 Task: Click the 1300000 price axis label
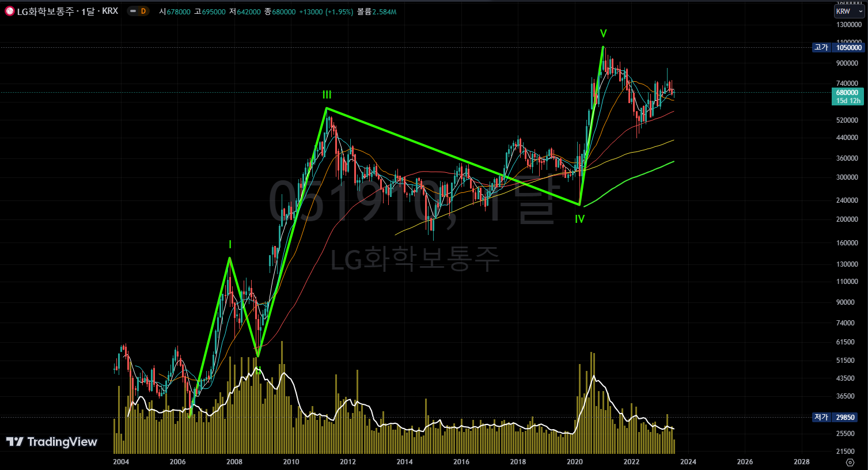pyautogui.click(x=848, y=25)
